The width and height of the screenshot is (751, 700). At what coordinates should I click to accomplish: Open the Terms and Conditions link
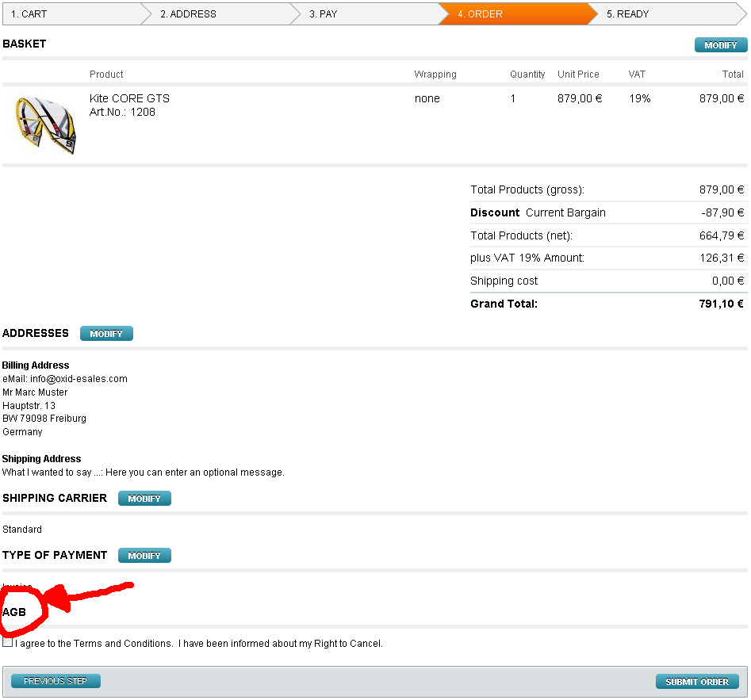pyautogui.click(x=123, y=644)
